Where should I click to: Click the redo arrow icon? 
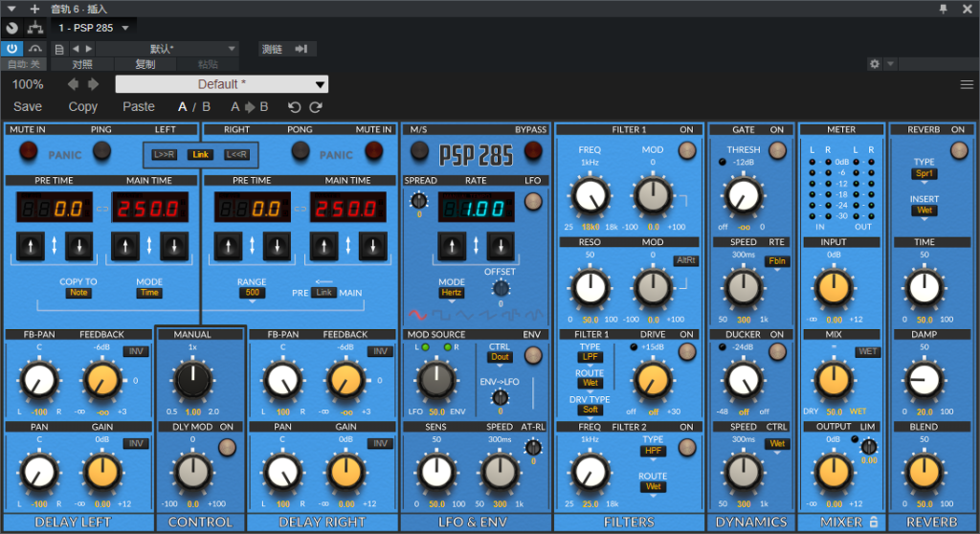[x=316, y=107]
